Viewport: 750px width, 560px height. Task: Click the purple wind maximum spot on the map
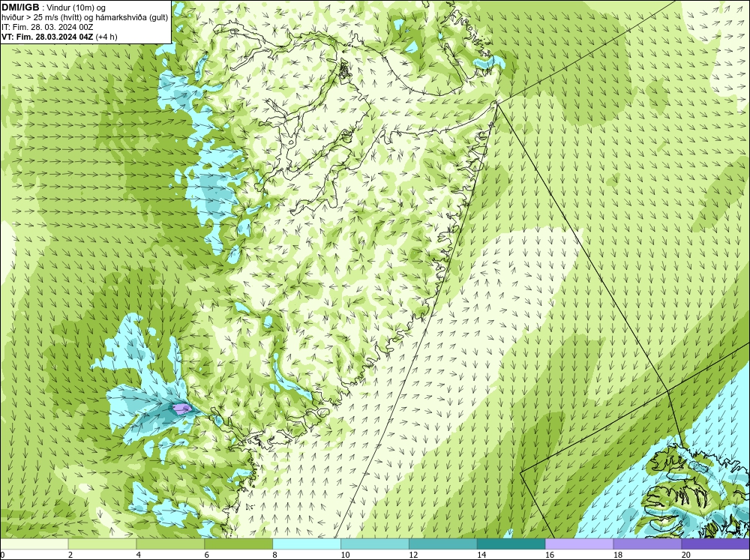click(181, 409)
